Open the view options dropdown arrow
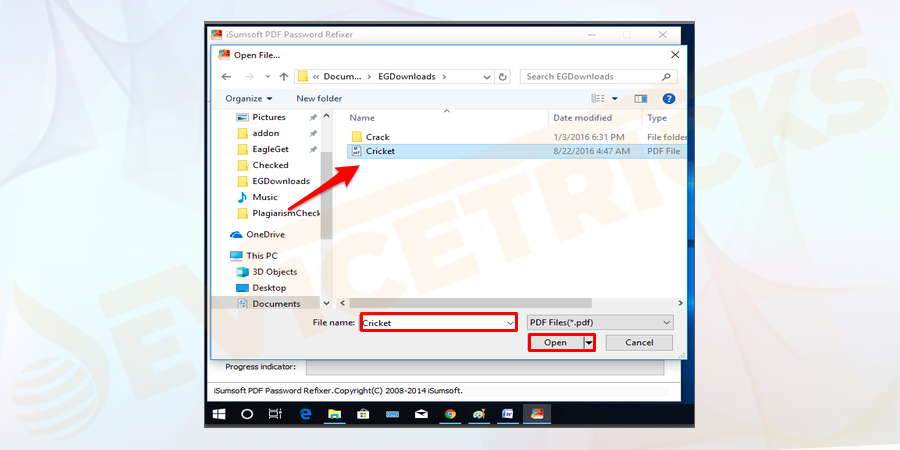900x450 pixels. pos(614,99)
